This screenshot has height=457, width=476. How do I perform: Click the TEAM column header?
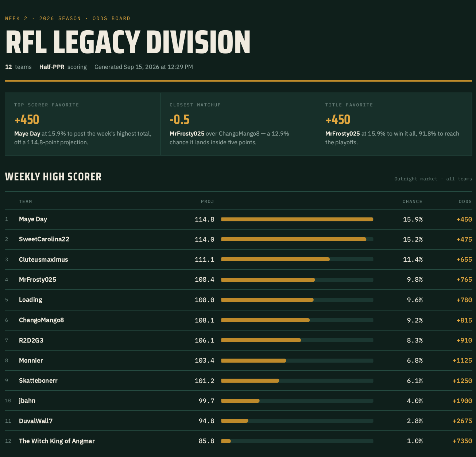26,202
